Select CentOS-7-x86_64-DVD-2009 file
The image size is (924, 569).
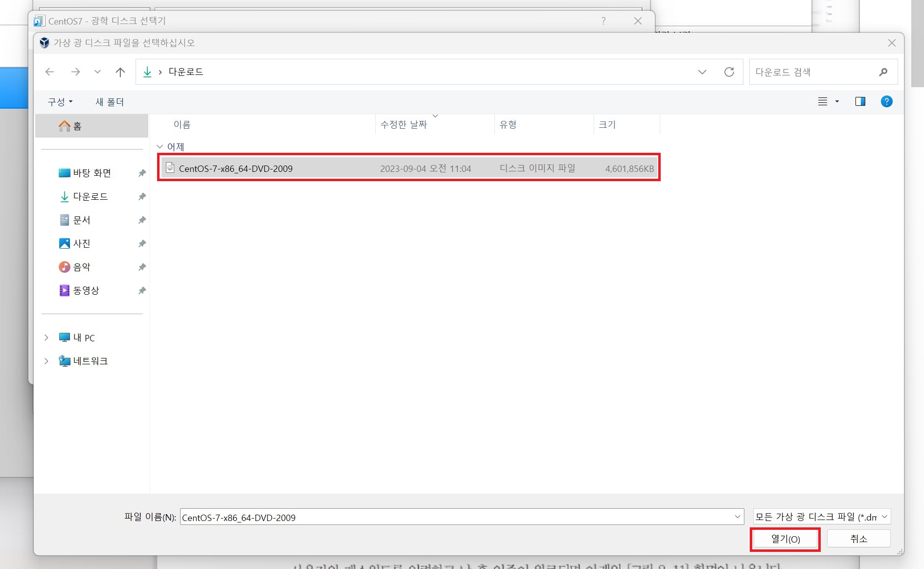click(x=409, y=168)
